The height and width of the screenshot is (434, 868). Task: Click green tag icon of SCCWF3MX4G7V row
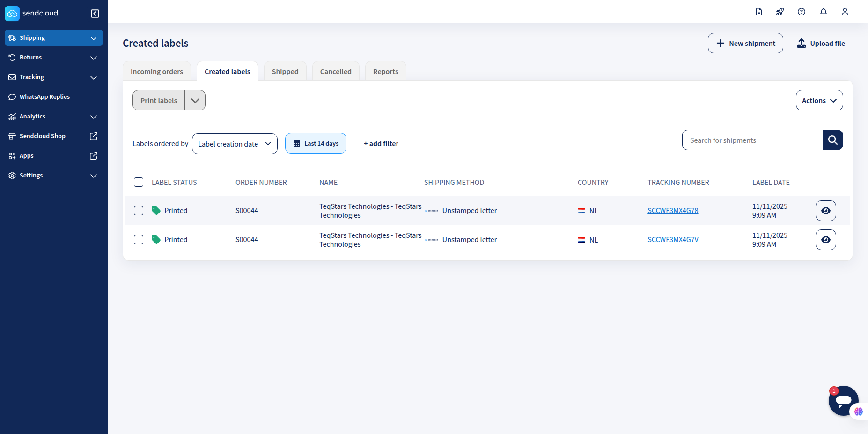(x=156, y=240)
